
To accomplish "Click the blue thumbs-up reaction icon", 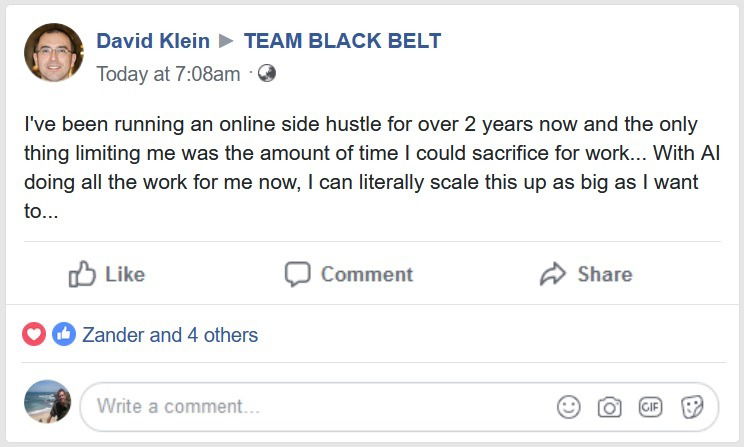I will pyautogui.click(x=64, y=335).
